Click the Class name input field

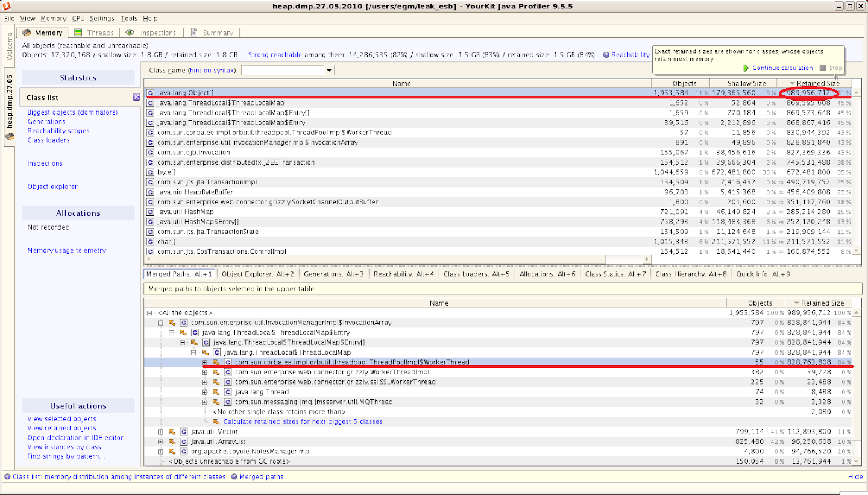tap(282, 71)
